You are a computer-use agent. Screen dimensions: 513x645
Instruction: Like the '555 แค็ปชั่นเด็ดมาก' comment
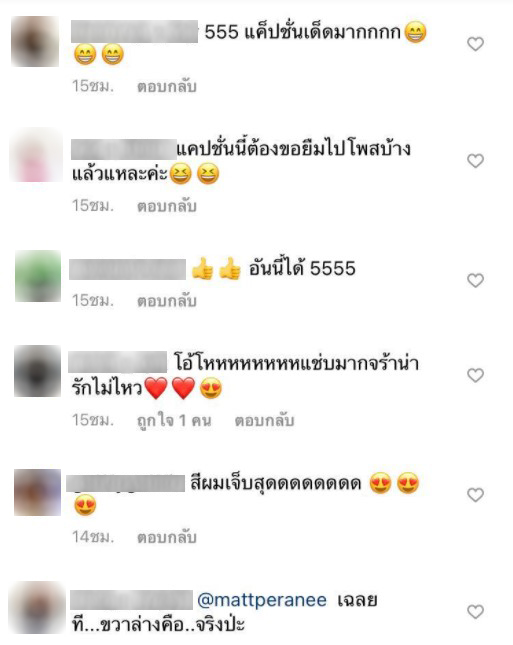click(476, 44)
